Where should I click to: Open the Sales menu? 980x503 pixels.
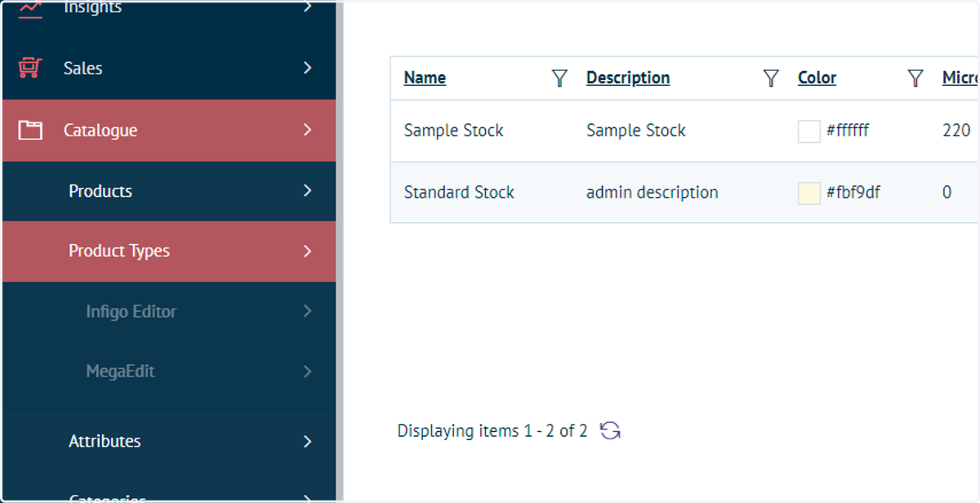pyautogui.click(x=169, y=68)
